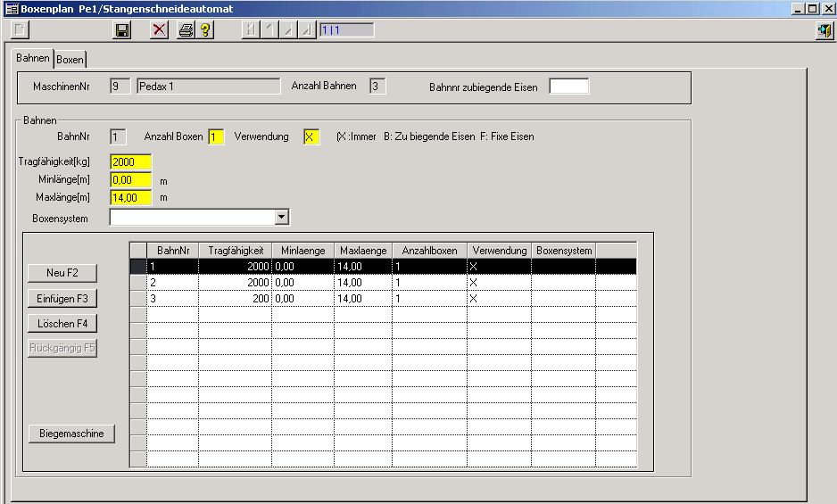
Task: Click the Verwendung yellow input field
Action: (x=311, y=136)
